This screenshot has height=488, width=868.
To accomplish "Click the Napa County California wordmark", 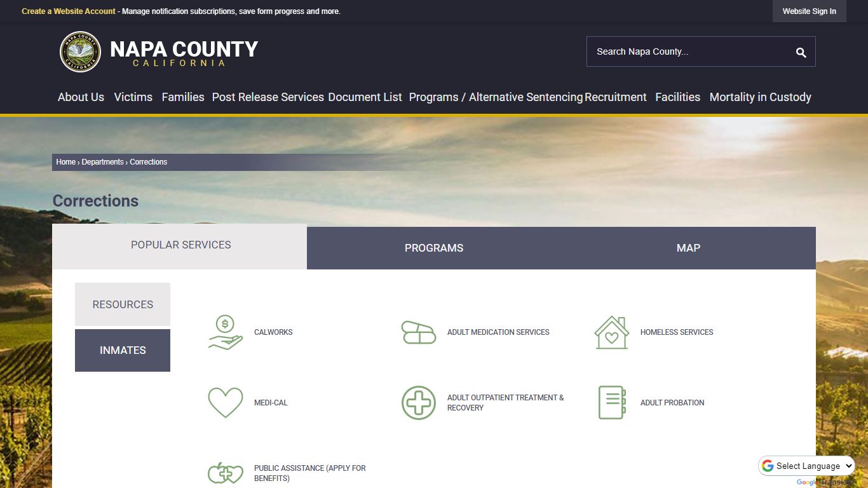I will click(184, 53).
